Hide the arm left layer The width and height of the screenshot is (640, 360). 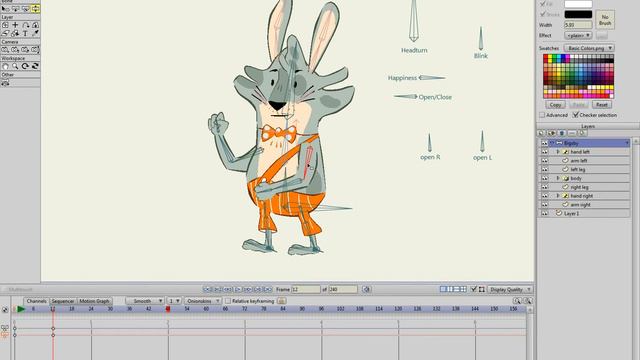(x=544, y=161)
